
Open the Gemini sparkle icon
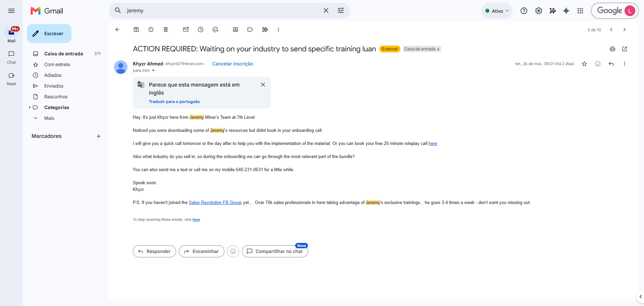[x=566, y=11]
